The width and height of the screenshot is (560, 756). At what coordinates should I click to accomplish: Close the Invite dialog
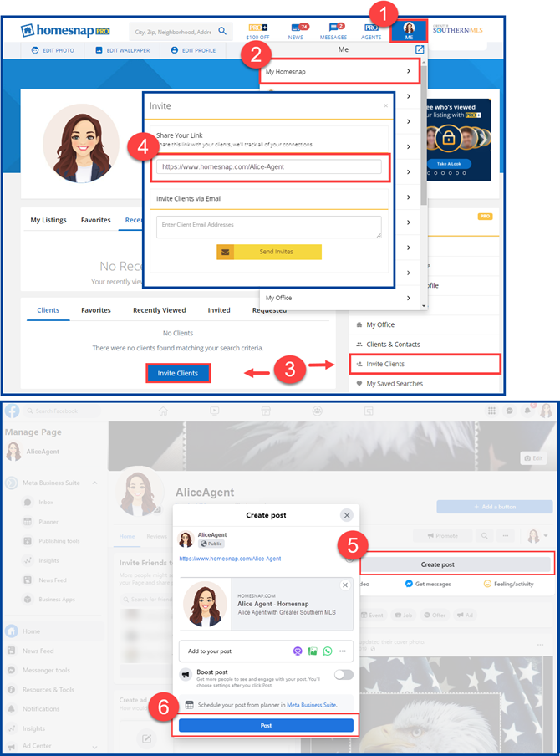pyautogui.click(x=385, y=105)
